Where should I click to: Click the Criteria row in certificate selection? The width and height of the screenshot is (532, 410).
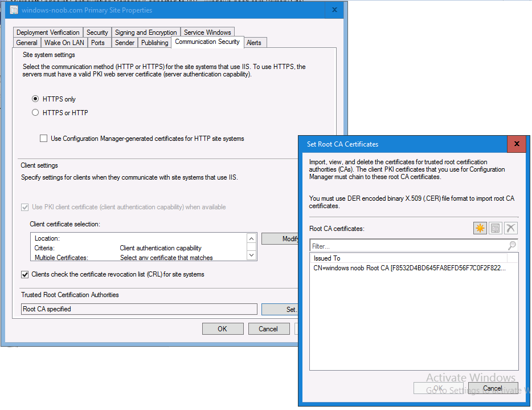click(x=139, y=248)
